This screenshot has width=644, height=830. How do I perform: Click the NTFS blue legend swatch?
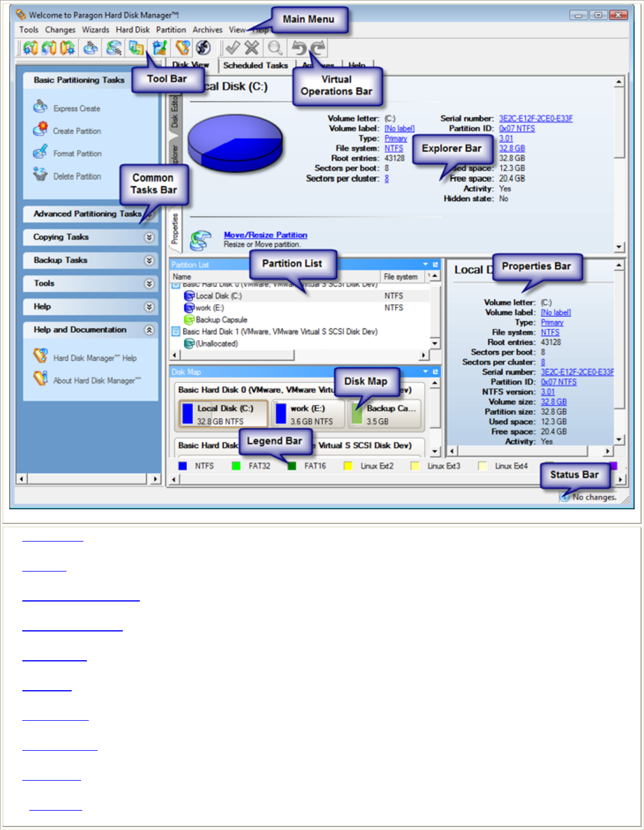pyautogui.click(x=183, y=466)
